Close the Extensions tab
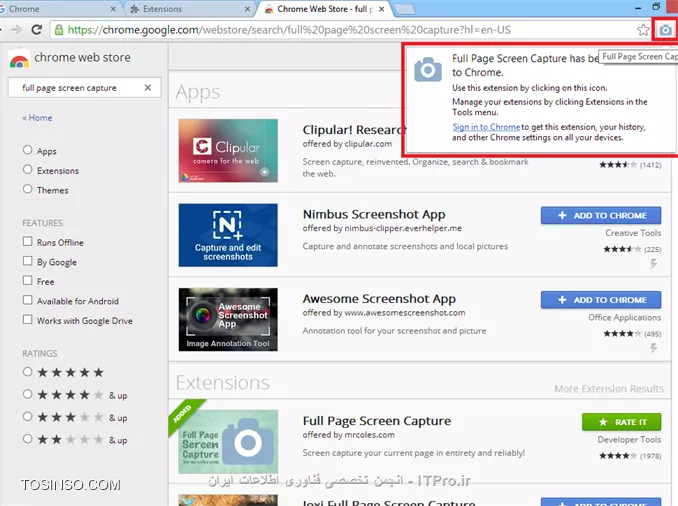The height and width of the screenshot is (506, 678). coord(247,9)
